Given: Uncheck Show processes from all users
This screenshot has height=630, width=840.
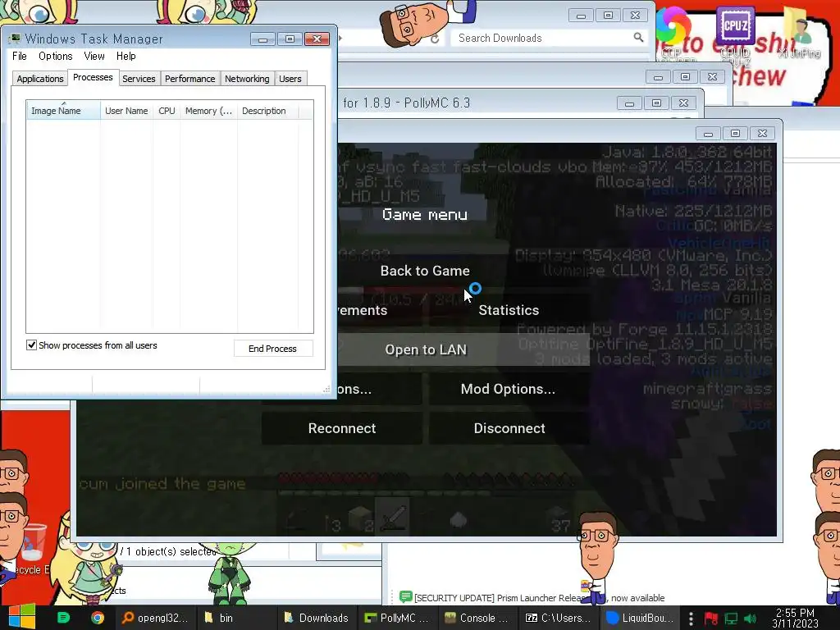Looking at the screenshot, I should point(32,345).
